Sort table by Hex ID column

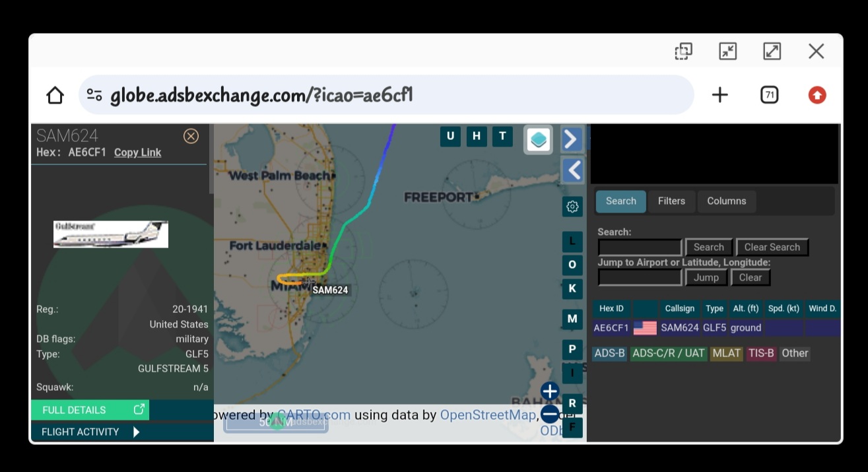611,308
